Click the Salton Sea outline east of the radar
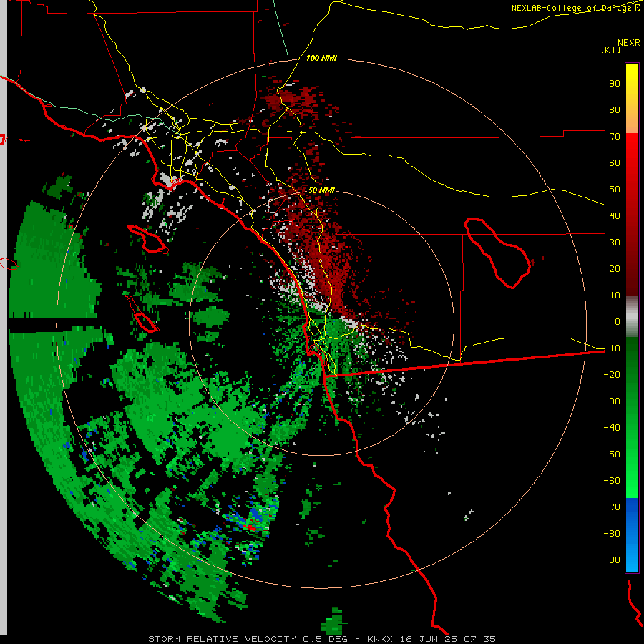644x644 pixels. pos(497,253)
